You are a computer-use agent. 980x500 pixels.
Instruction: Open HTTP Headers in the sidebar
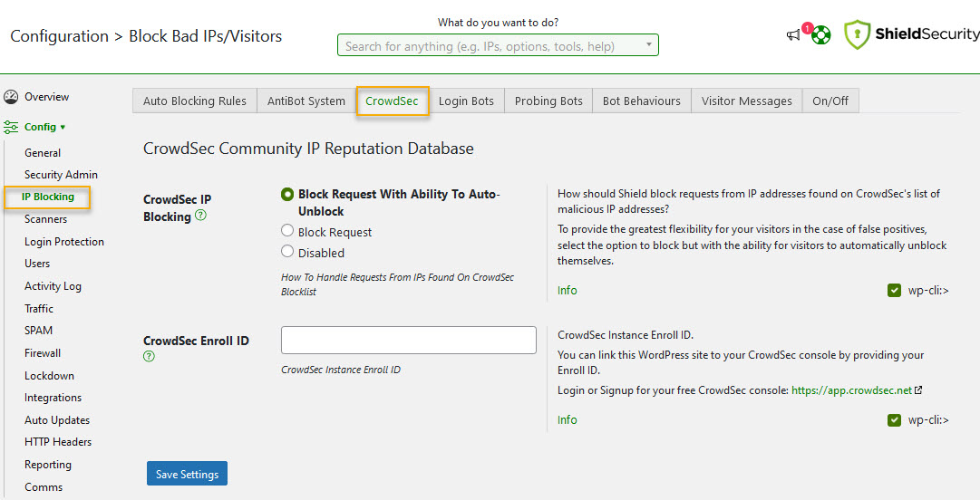click(57, 442)
